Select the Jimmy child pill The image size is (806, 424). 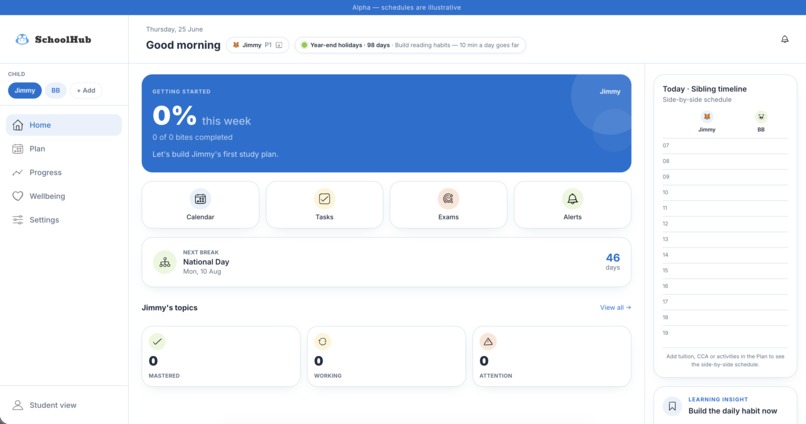point(25,90)
